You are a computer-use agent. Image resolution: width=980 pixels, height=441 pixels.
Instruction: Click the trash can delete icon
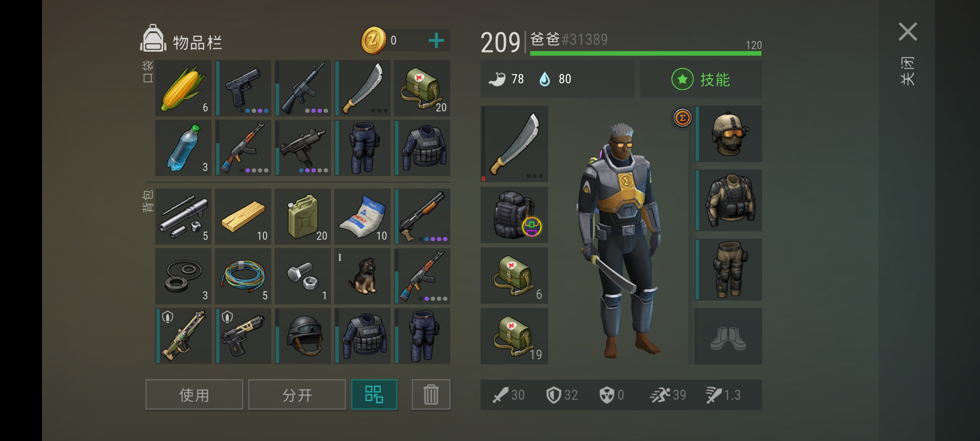(430, 394)
